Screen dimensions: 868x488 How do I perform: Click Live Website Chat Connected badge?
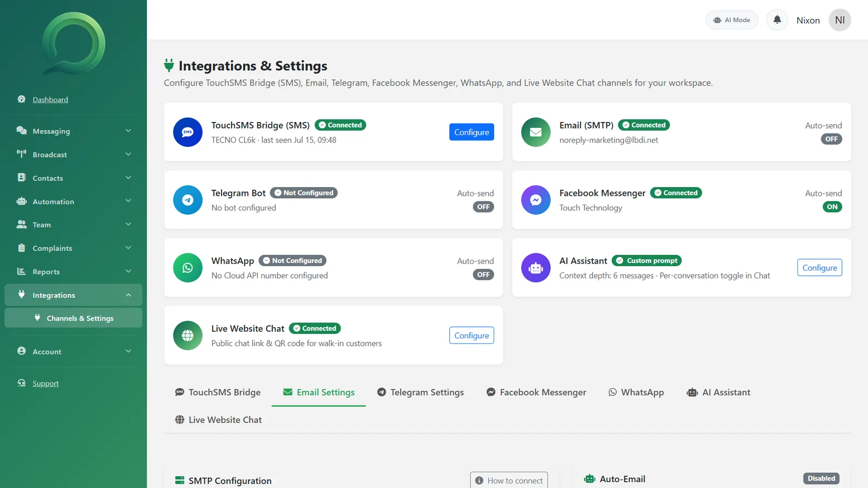[315, 328]
